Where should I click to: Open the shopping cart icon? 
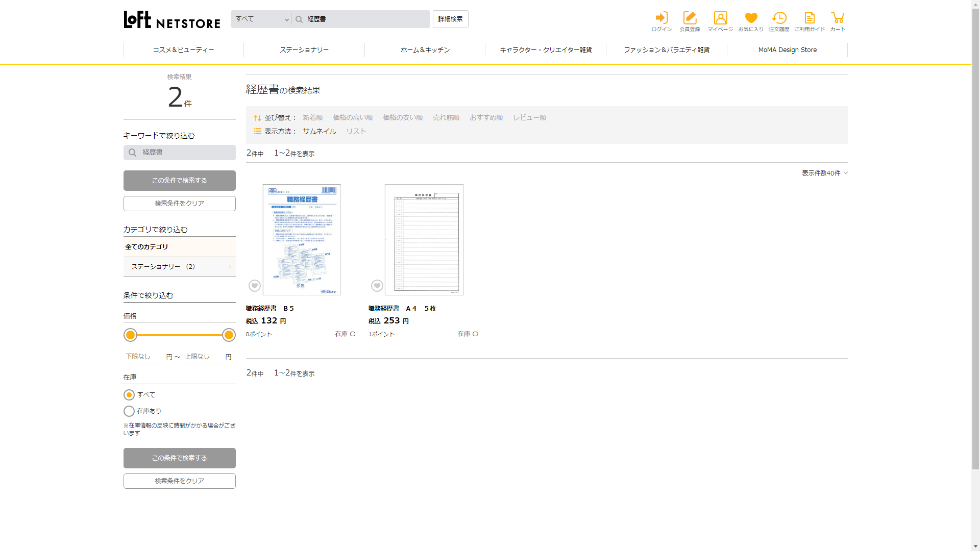837,18
